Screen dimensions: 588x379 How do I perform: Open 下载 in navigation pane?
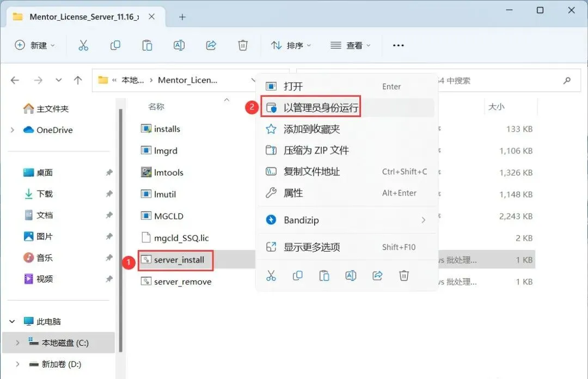pyautogui.click(x=38, y=194)
